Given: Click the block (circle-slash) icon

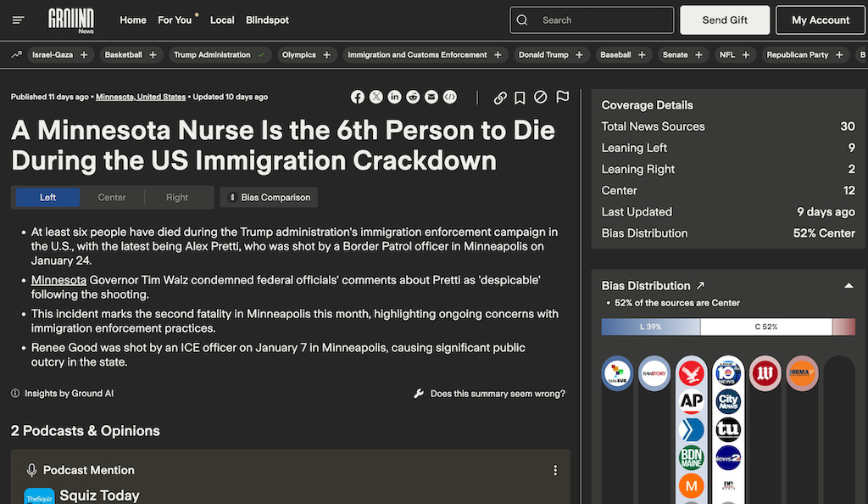Looking at the screenshot, I should 540,98.
